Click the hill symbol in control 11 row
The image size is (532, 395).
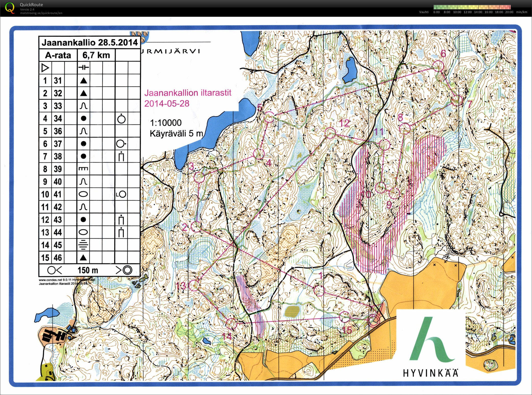point(83,207)
